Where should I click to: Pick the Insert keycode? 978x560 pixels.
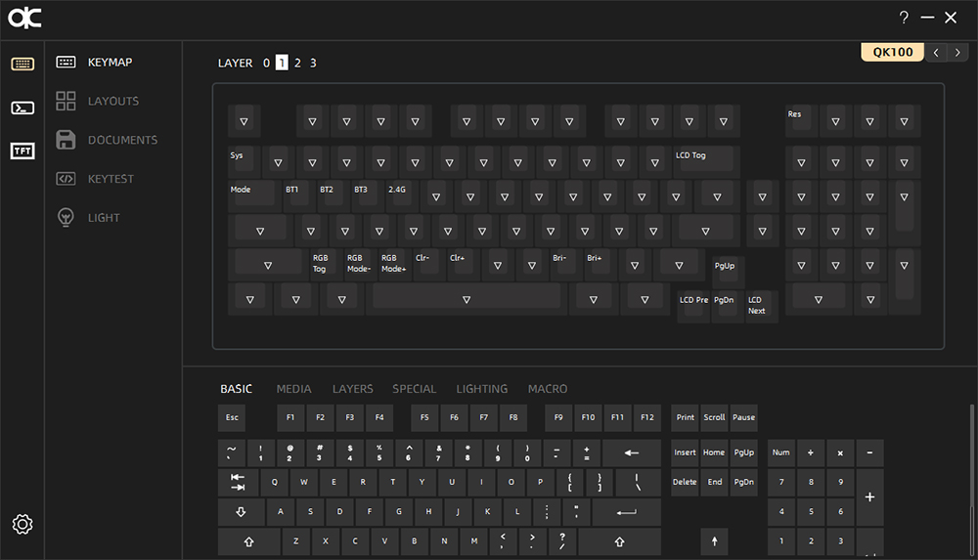coord(685,452)
